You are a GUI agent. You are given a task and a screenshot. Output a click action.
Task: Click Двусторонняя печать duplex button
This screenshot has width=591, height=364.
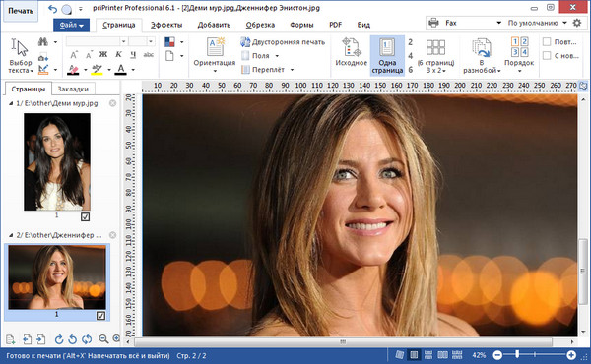click(x=283, y=42)
